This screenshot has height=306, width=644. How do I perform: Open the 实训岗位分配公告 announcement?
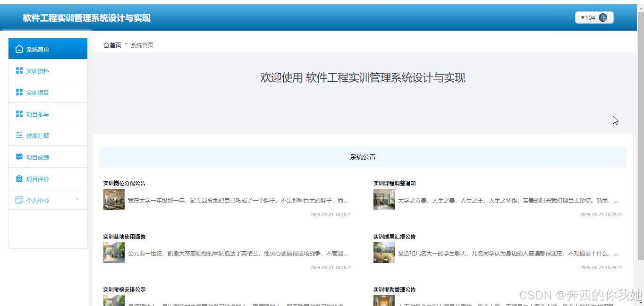tap(125, 183)
